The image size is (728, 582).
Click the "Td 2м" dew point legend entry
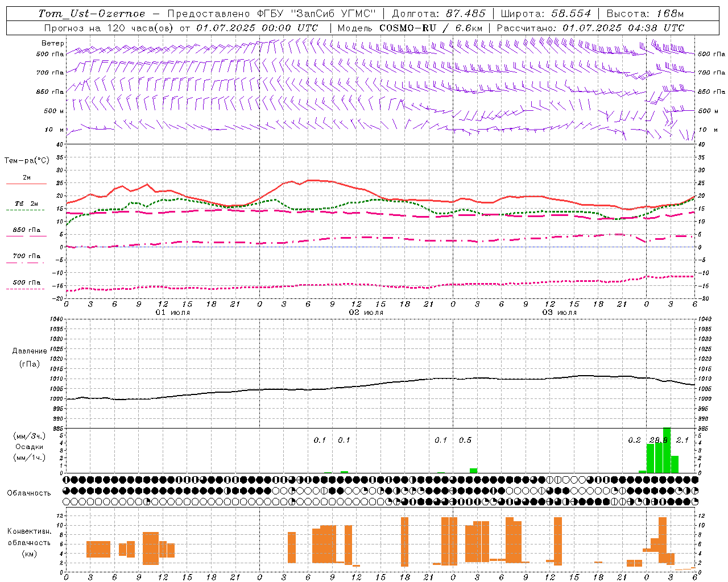[27, 203]
